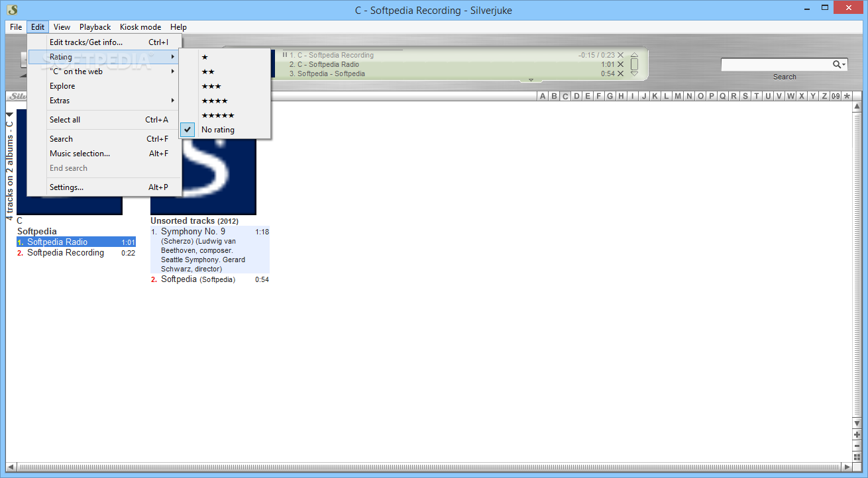The height and width of the screenshot is (478, 868).
Task: Remove track 1 Softpedia Recording from queue
Action: click(620, 56)
